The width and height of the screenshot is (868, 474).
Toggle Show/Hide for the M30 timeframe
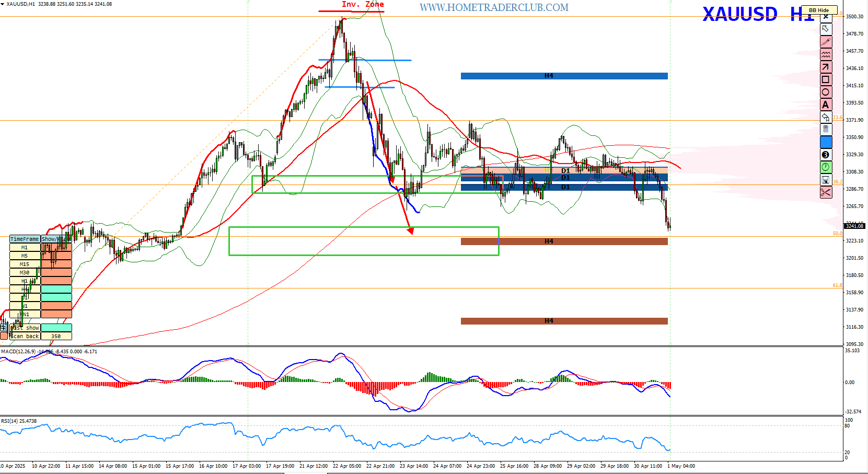tap(56, 273)
